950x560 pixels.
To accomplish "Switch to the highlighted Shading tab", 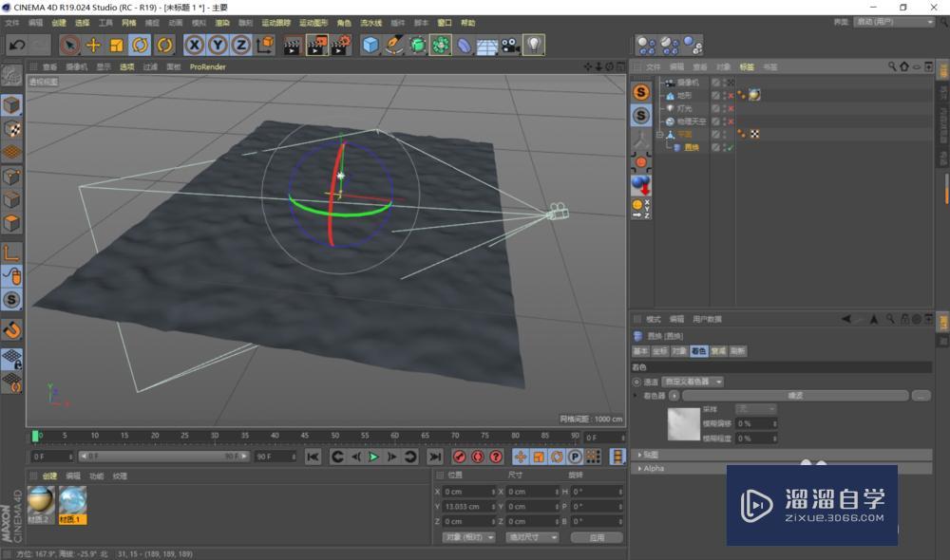I will (x=698, y=351).
